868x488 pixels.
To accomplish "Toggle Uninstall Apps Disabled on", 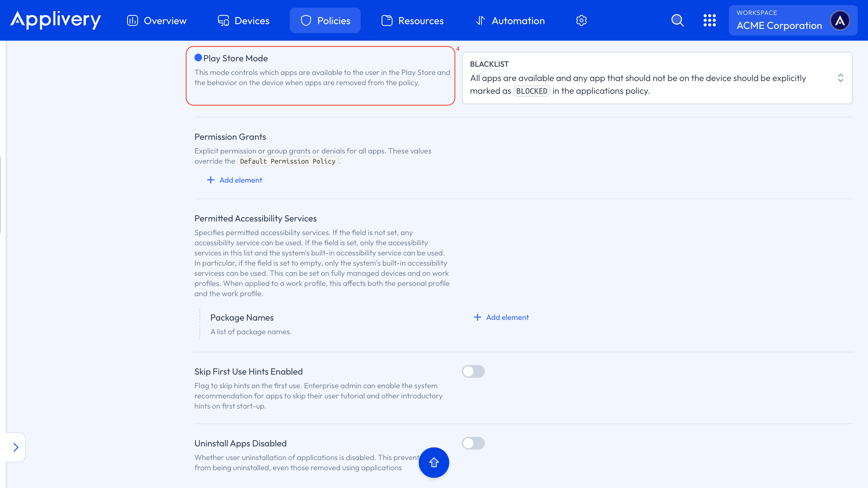I will 473,443.
